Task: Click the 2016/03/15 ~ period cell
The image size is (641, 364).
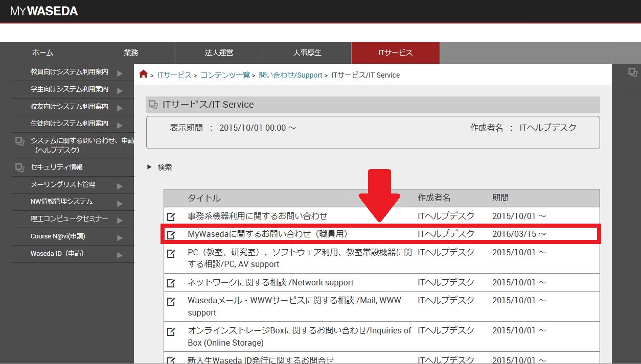Action: click(519, 234)
